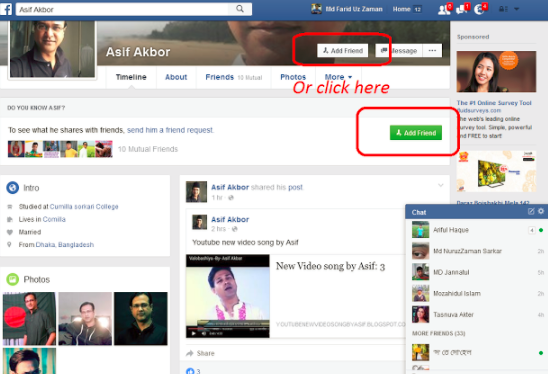Click new message compose icon in Chat
The height and width of the screenshot is (374, 548).
click(531, 211)
